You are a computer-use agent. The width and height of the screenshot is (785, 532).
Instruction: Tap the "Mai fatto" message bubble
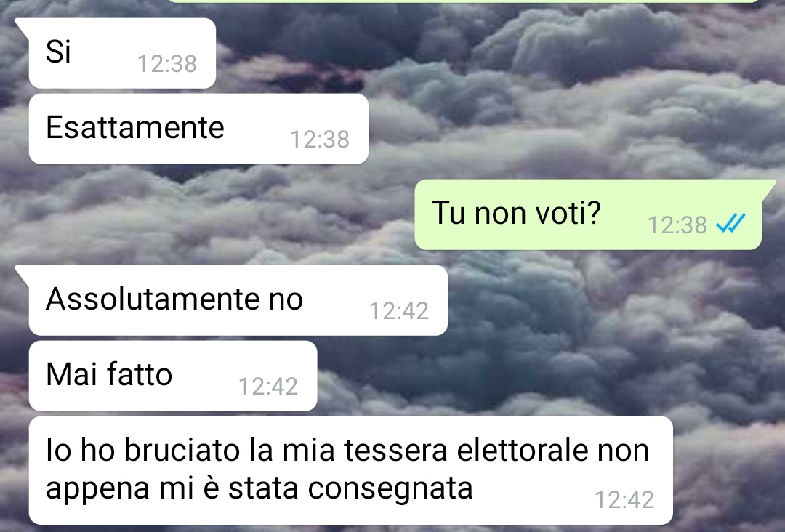173,376
